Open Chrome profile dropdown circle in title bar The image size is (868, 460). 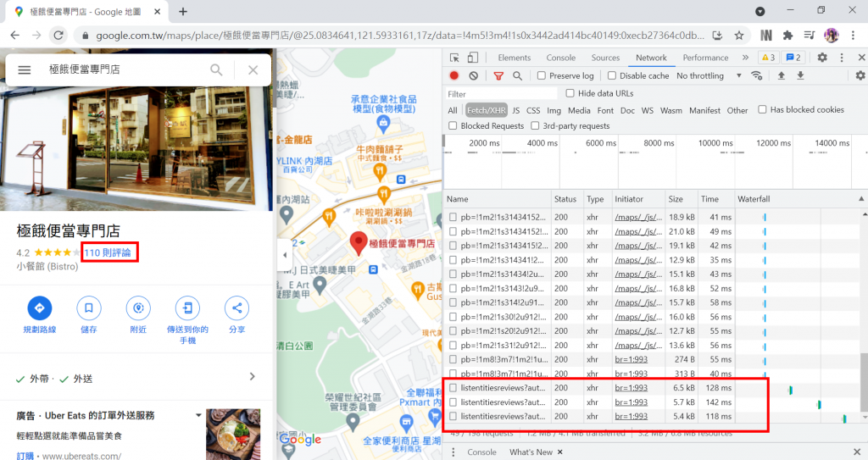[x=760, y=11]
